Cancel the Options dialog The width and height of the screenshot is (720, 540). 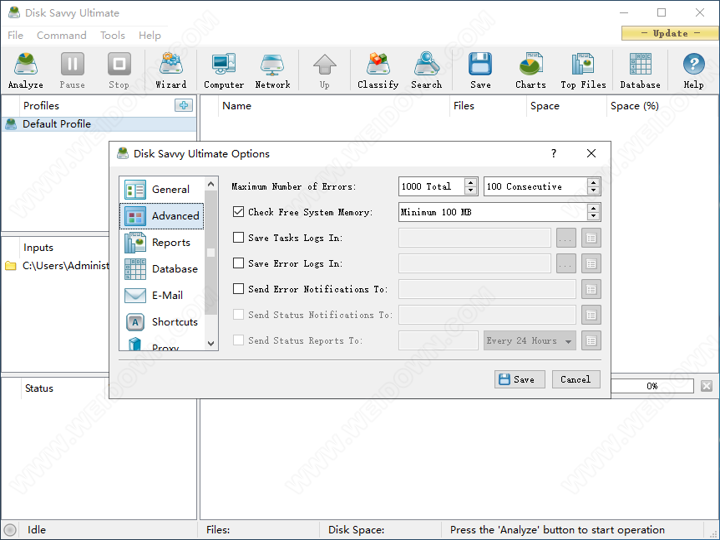[576, 379]
